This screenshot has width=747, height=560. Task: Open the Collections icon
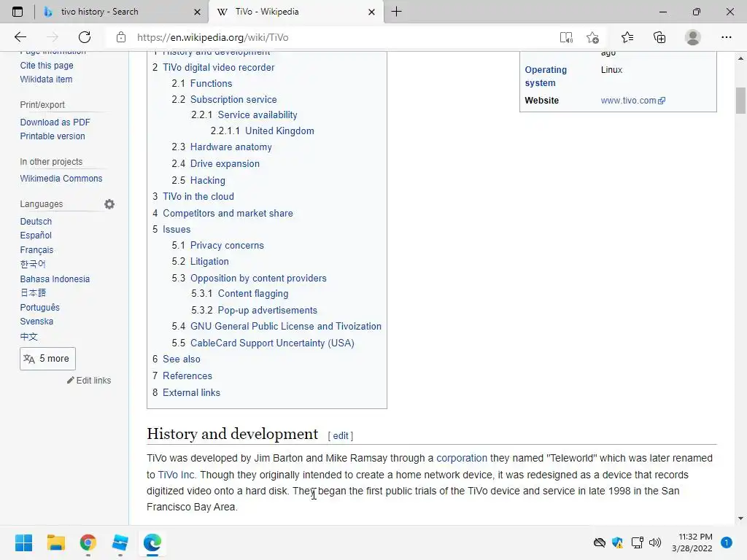(x=659, y=37)
